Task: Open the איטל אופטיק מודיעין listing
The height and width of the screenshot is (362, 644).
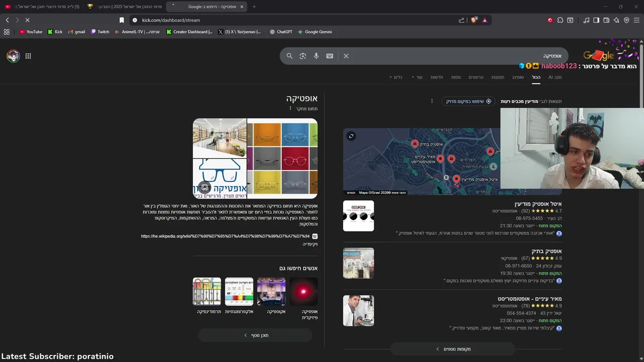Action: coord(538,204)
